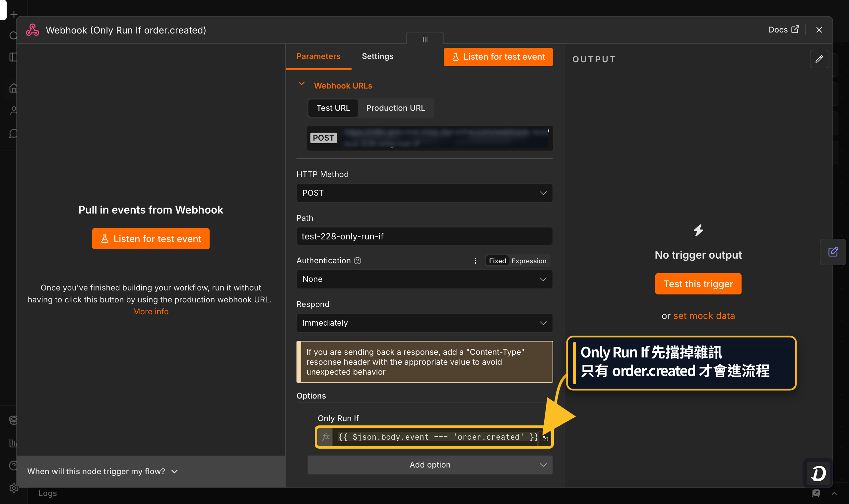
Task: Click top Listen for test event button
Action: point(498,57)
